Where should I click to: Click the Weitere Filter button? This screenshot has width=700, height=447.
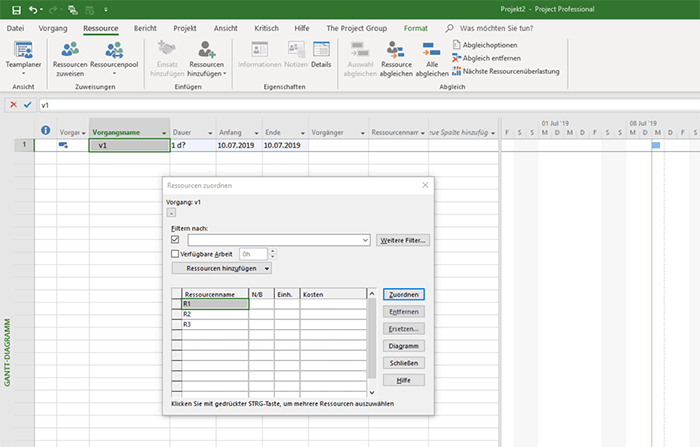pos(402,240)
